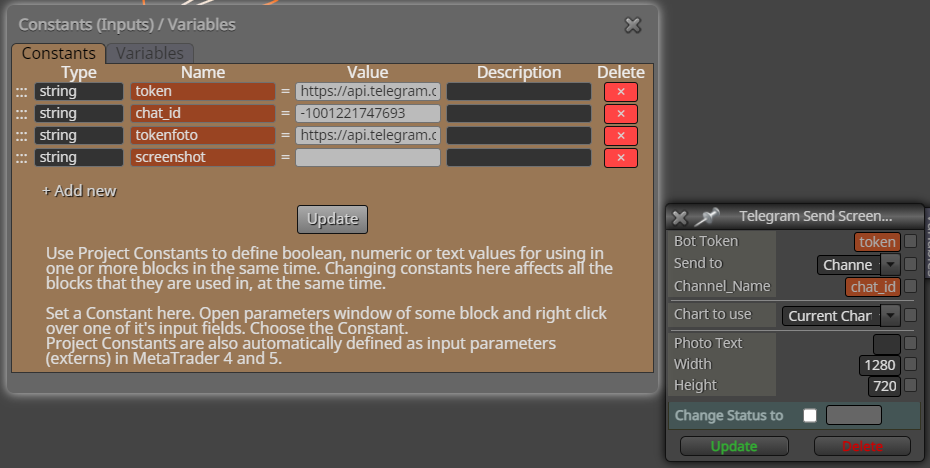Click the Bot Token value token

[x=877, y=241]
